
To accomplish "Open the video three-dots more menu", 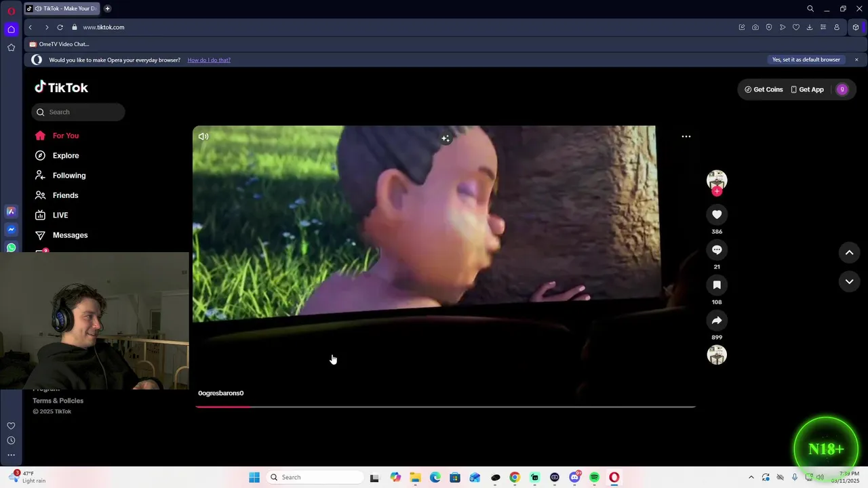I will (686, 136).
